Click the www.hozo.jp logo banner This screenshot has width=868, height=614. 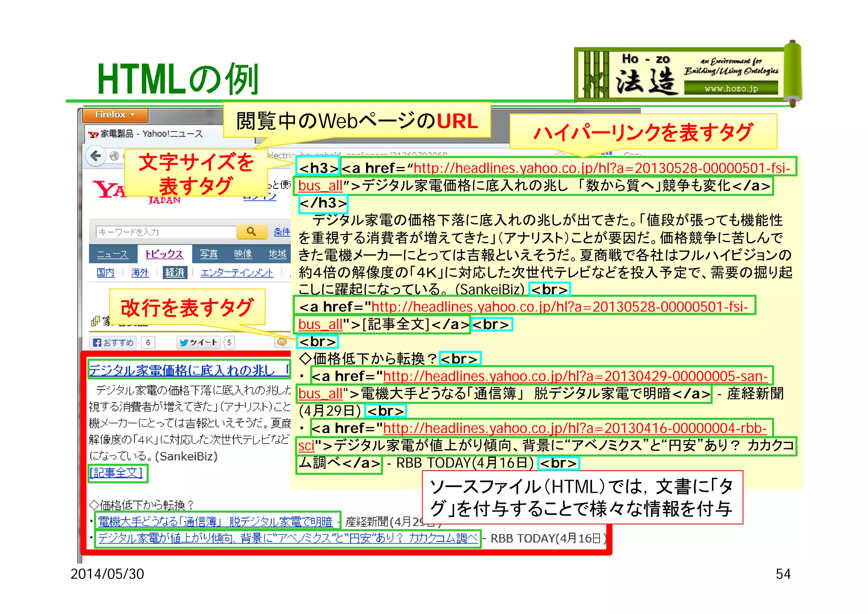(688, 75)
